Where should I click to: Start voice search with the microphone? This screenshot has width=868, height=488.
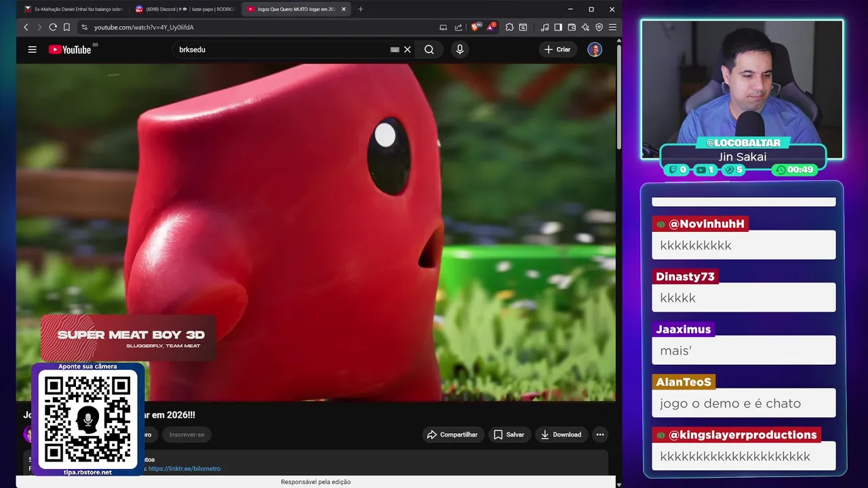pos(460,49)
